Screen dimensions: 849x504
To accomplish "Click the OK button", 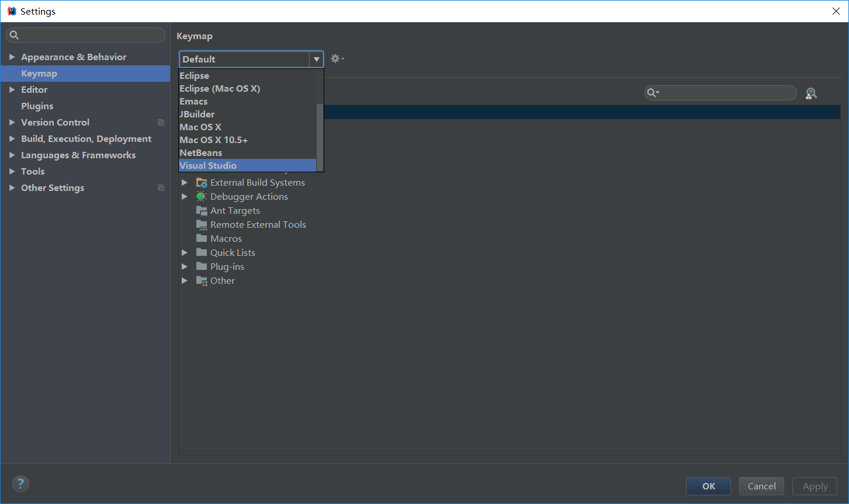I will pyautogui.click(x=708, y=486).
